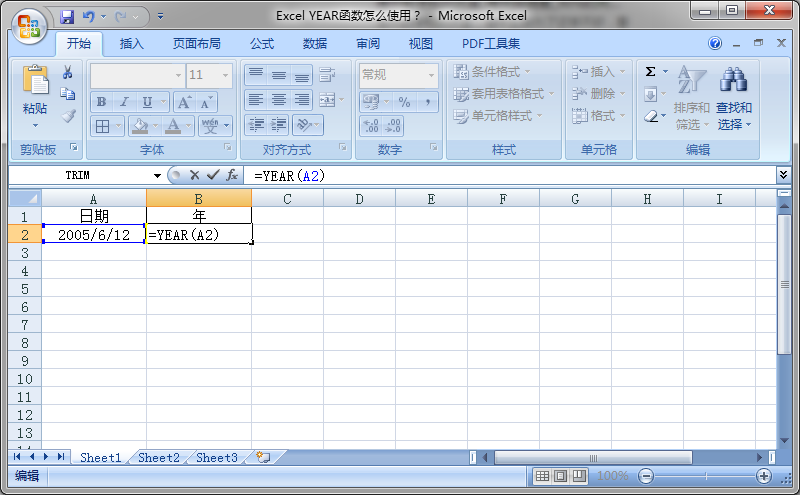Open the 公式 ribbon tab
Screen dimensions: 800x495
(262, 44)
